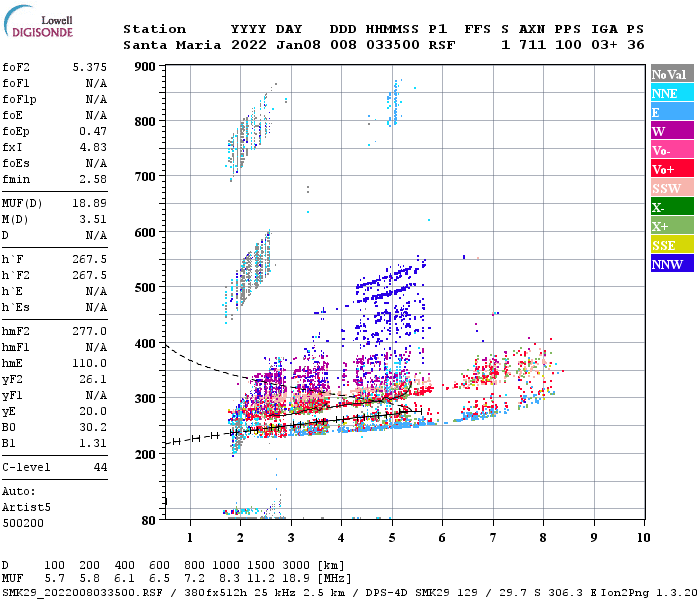Click the yF2 value 26.1
This screenshot has height=600, width=700.
pos(93,379)
